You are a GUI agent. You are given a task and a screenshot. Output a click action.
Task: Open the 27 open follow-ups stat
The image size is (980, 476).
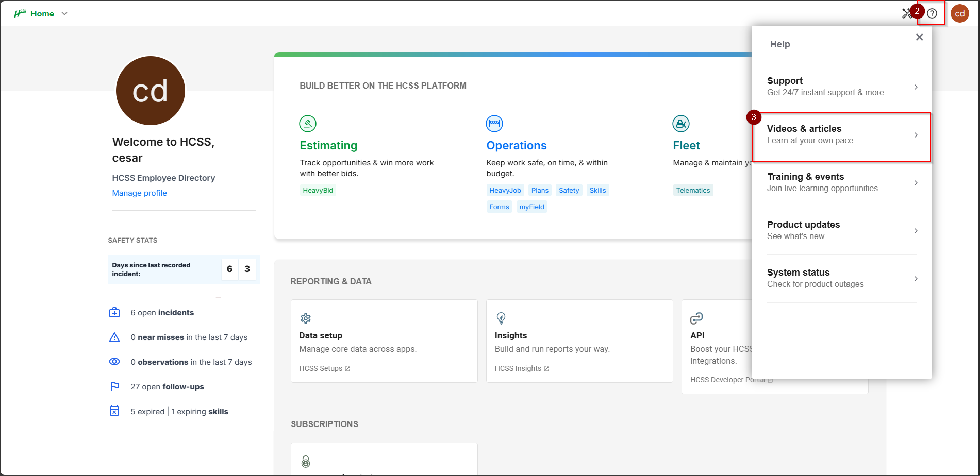[x=168, y=386]
